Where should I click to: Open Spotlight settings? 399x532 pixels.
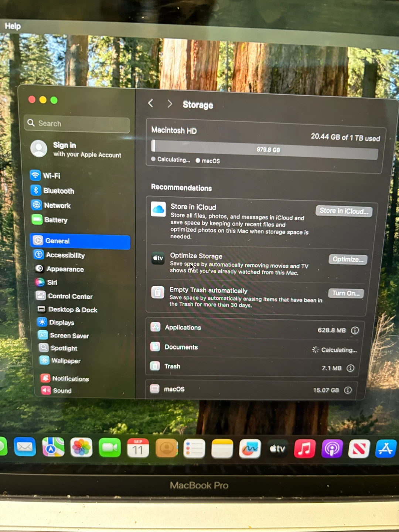58,348
